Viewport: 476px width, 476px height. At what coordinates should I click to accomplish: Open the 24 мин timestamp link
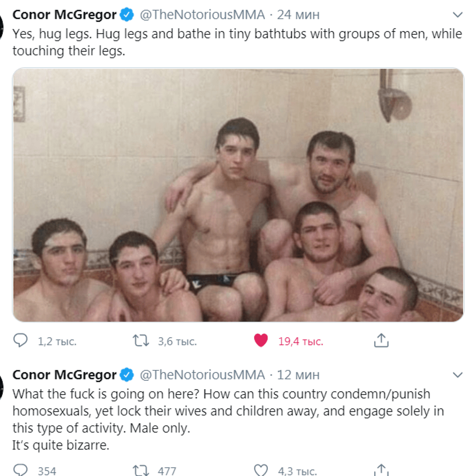(x=298, y=15)
